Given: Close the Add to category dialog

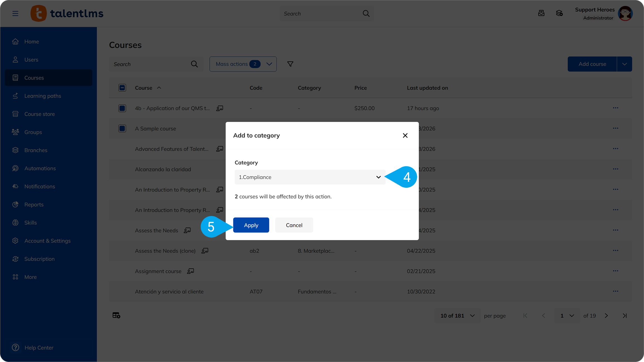Looking at the screenshot, I should pos(405,135).
